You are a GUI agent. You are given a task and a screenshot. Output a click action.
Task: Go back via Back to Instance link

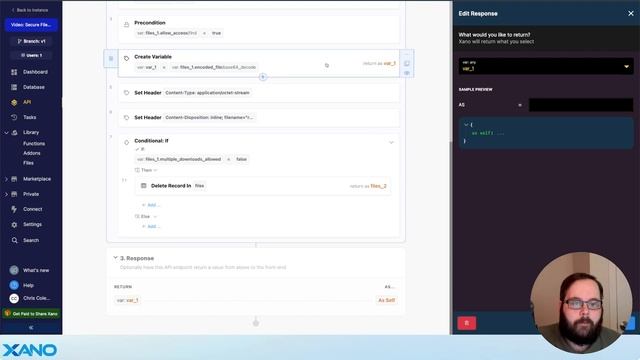pyautogui.click(x=29, y=10)
